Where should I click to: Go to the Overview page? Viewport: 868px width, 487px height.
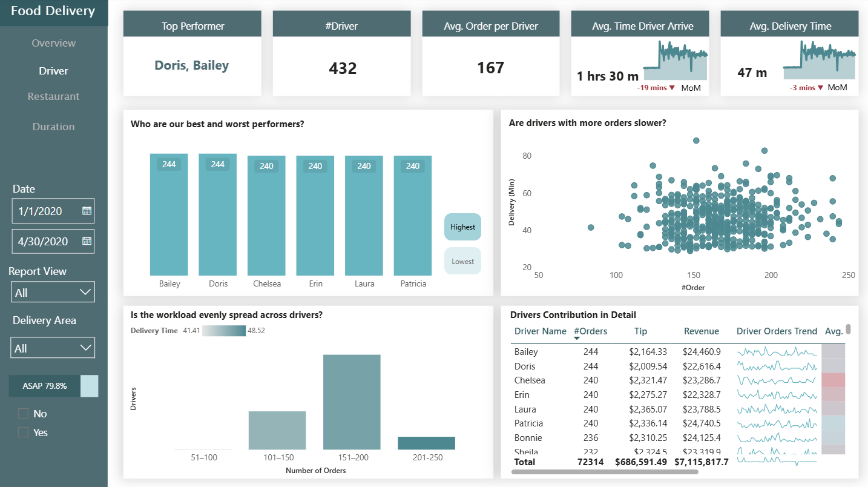pyautogui.click(x=54, y=43)
